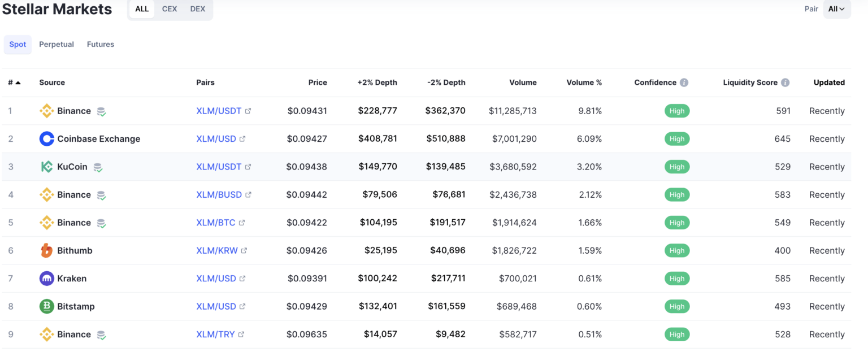Open the XLM/KRW pair link
Image resolution: width=868 pixels, height=352 pixels.
click(217, 250)
